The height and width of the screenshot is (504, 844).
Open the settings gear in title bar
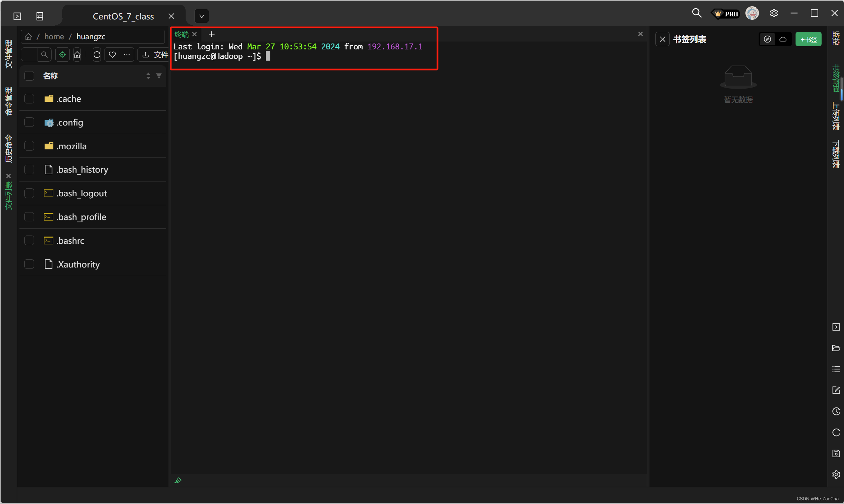(x=774, y=13)
